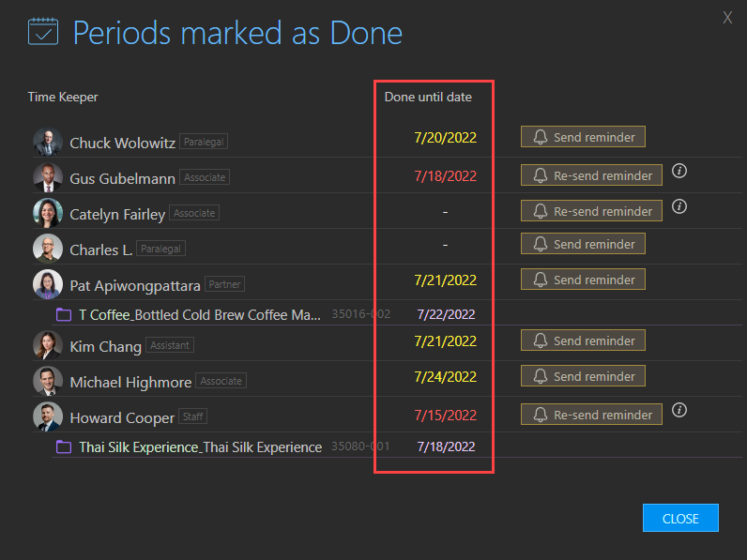Click the name Gus Gubelmann
The image size is (747, 560).
coord(122,178)
